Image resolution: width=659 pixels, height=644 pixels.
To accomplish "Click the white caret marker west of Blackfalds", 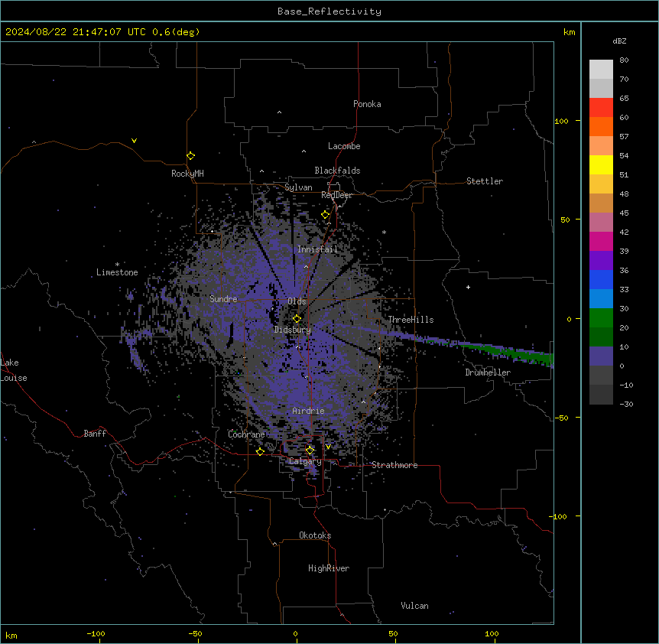I will point(261,171).
